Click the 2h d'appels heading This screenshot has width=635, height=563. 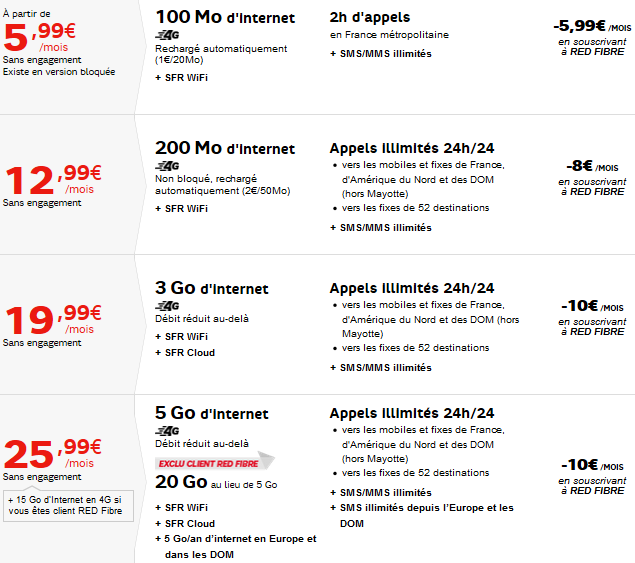point(369,18)
